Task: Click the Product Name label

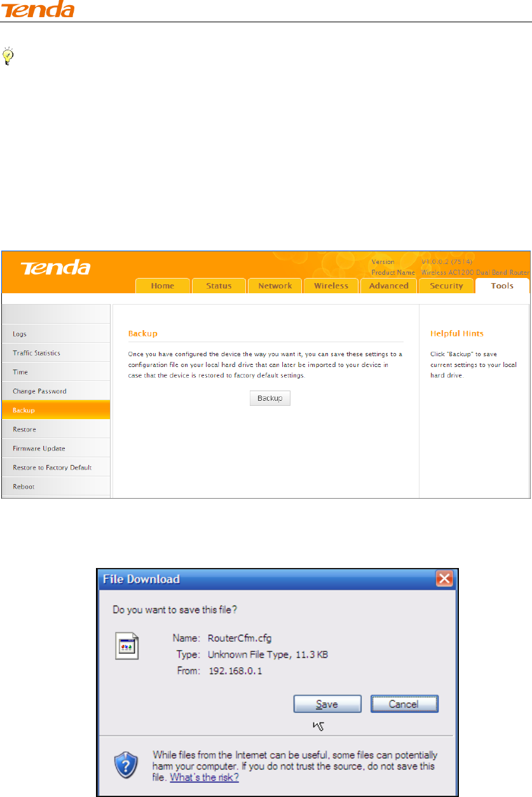Action: click(393, 272)
